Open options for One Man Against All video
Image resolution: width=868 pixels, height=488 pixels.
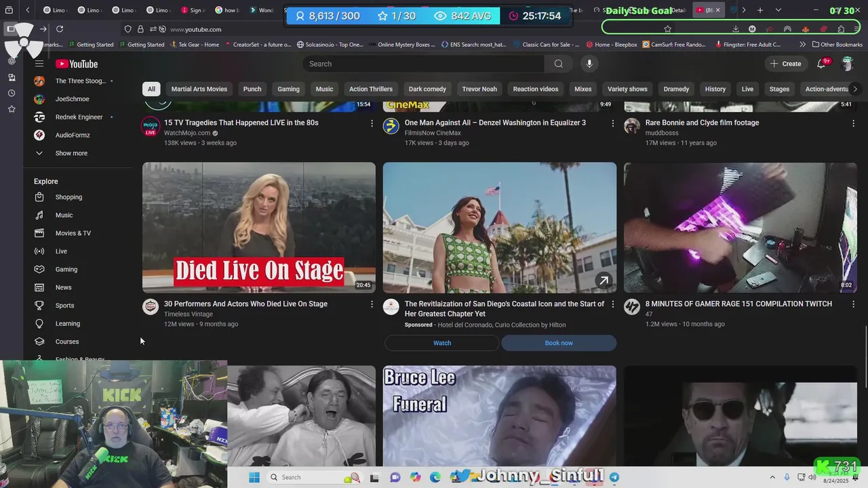(x=612, y=123)
